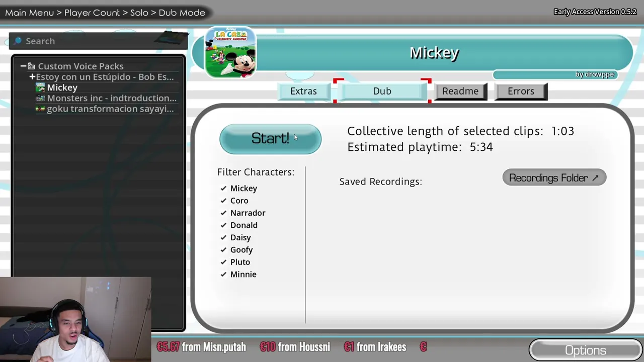Uncheck the Pluto character filter
Image resolution: width=644 pixels, height=362 pixels.
223,262
